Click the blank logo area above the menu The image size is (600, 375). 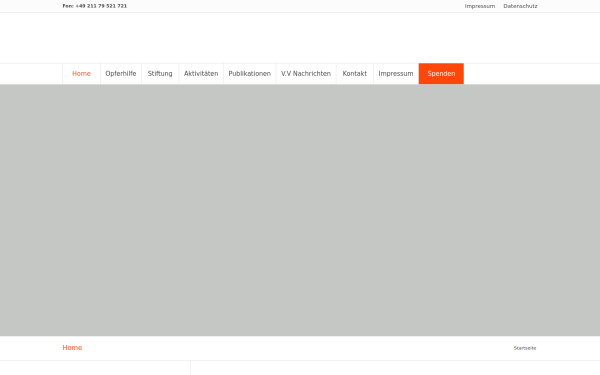300,38
